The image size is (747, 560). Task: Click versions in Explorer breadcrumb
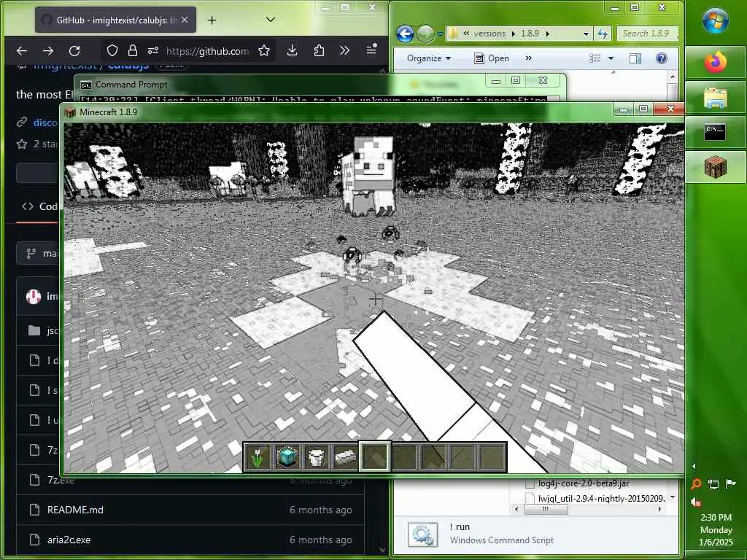pos(489,34)
